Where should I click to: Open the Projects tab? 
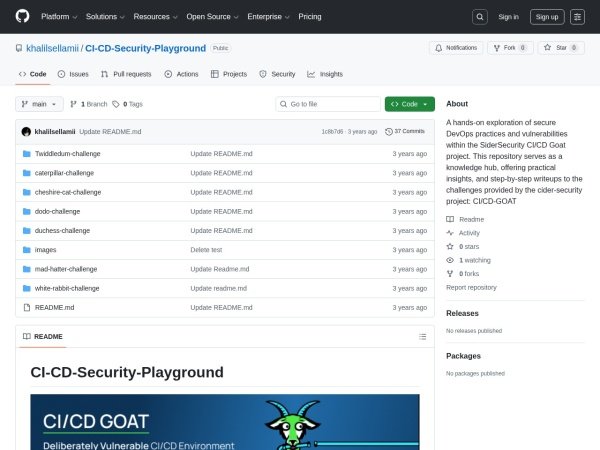point(229,74)
